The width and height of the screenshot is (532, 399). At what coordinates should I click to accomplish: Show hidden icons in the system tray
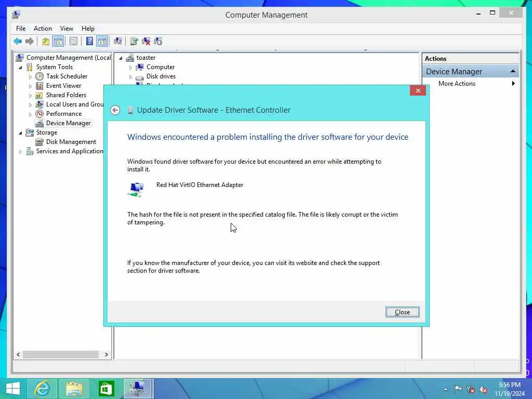point(445,389)
